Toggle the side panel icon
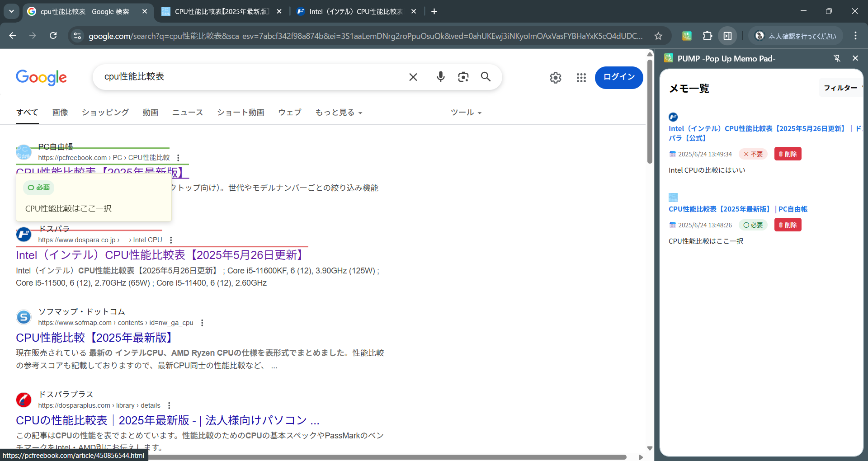868x461 pixels. click(727, 36)
